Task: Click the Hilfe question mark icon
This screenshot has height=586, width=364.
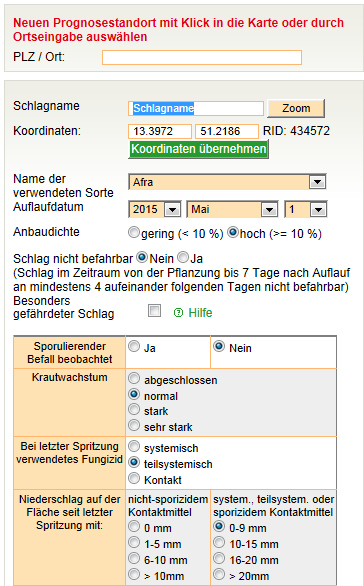Action: 178,313
